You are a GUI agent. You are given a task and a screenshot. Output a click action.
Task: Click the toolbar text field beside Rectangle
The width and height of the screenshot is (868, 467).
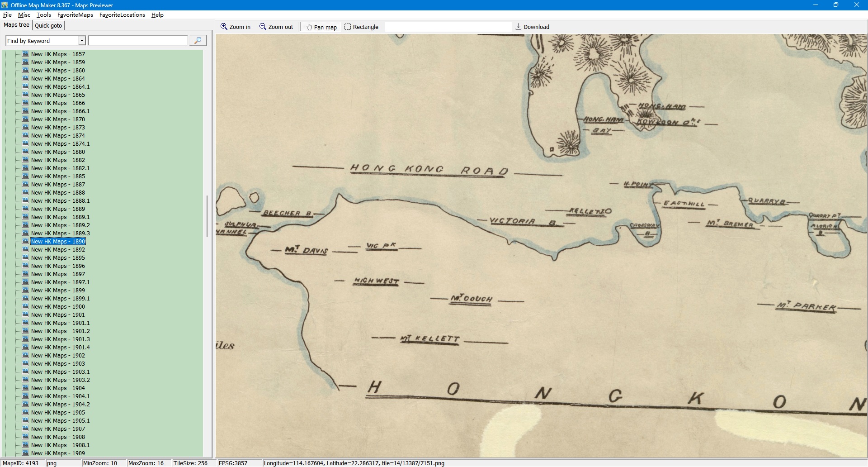pyautogui.click(x=448, y=27)
